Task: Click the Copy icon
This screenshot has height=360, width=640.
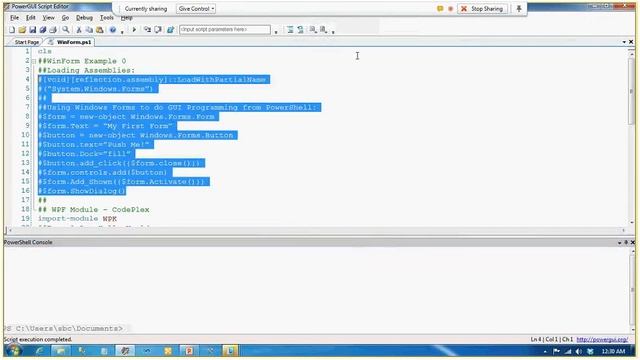Action: point(89,30)
